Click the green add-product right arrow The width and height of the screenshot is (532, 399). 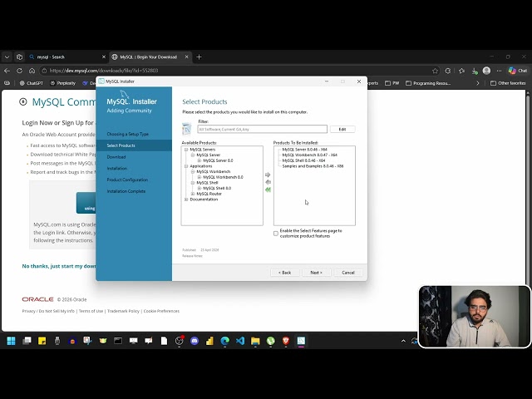click(x=268, y=175)
